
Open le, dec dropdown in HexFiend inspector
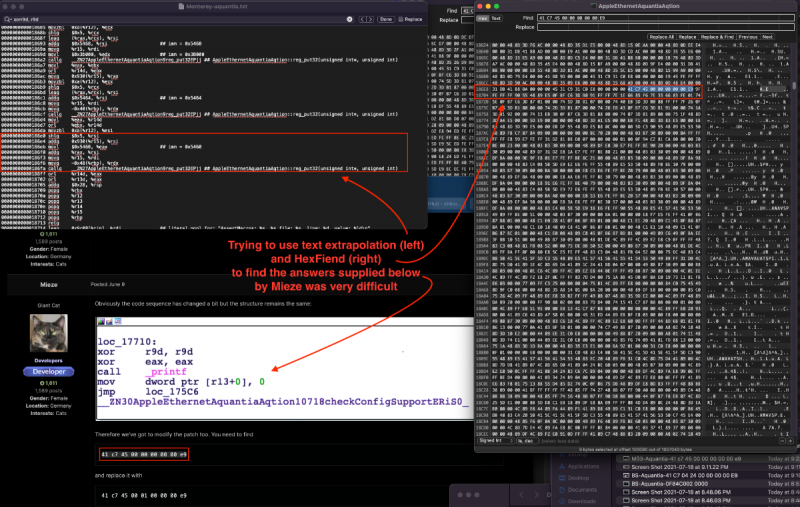pyautogui.click(x=527, y=441)
